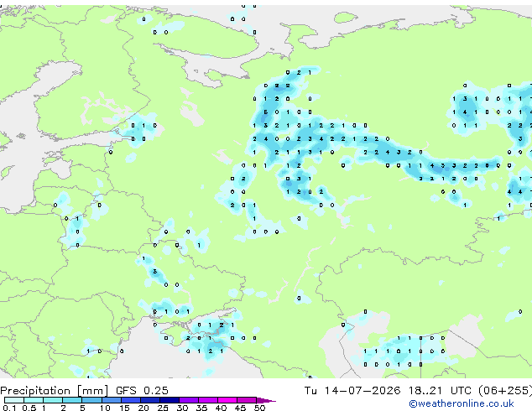This screenshot has width=532, height=411.
Task: Click the legend scale label '25'
Action: pyautogui.click(x=163, y=408)
